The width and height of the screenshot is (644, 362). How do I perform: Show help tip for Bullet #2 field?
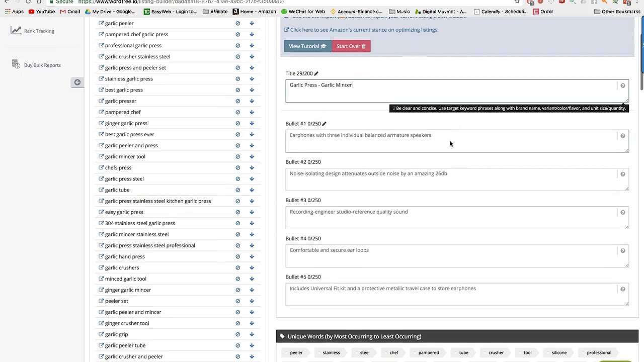pos(622,174)
